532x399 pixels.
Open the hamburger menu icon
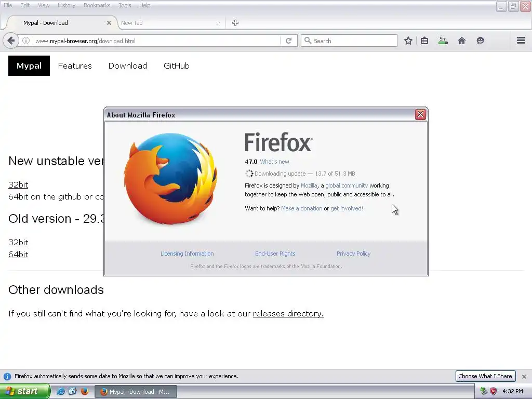521,41
